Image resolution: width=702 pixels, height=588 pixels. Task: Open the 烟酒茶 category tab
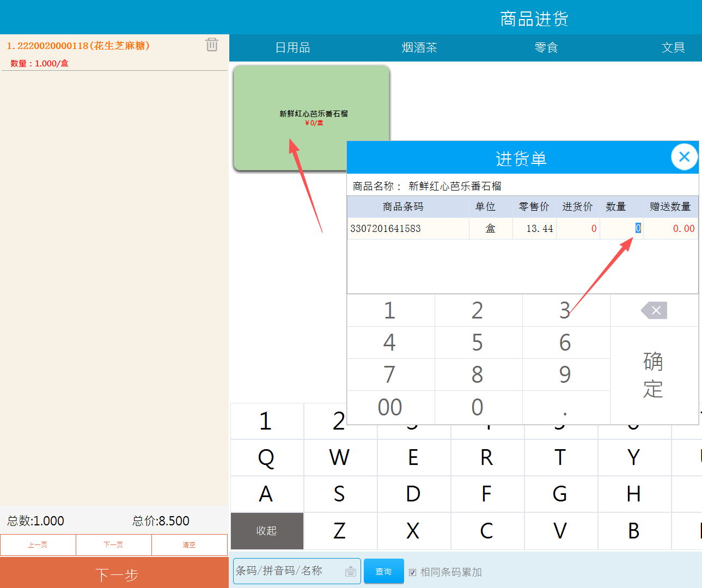[419, 48]
